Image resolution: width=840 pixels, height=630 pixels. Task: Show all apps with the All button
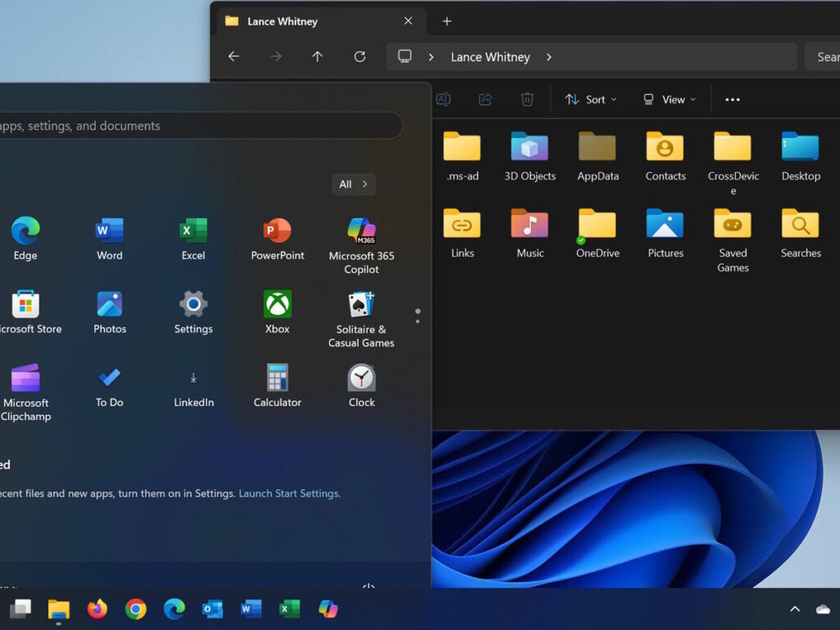(354, 185)
